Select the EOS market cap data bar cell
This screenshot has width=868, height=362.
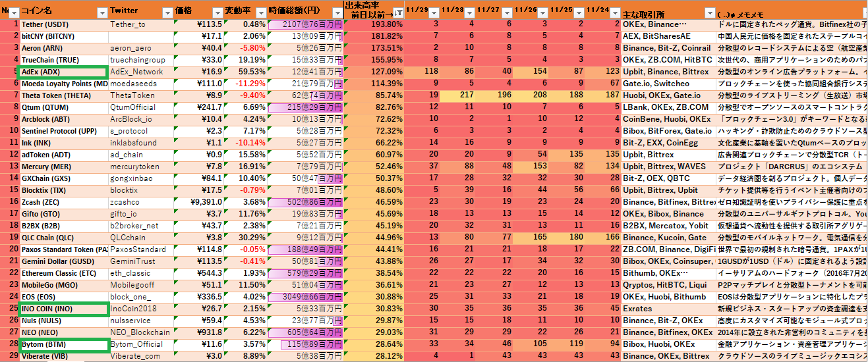coord(305,297)
